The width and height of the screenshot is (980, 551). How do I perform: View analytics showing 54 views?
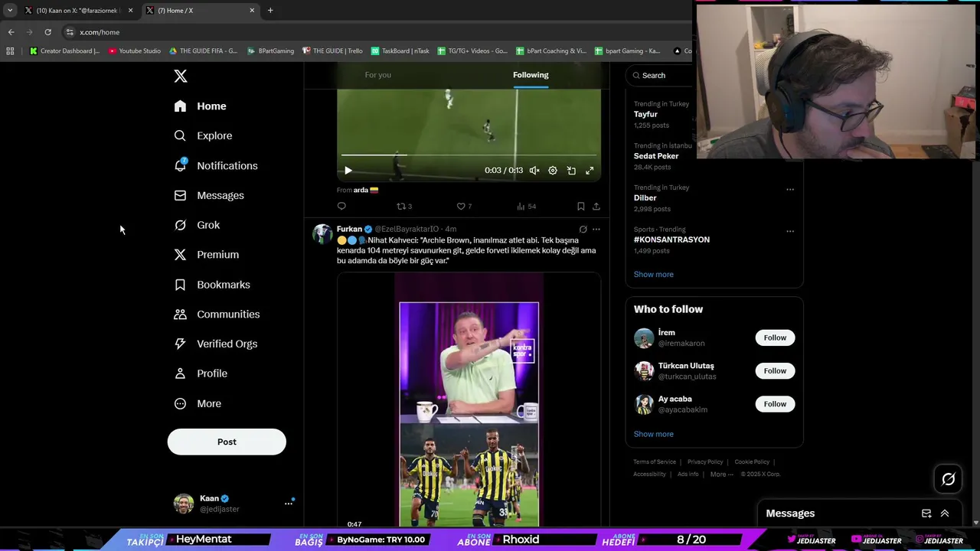pyautogui.click(x=526, y=206)
